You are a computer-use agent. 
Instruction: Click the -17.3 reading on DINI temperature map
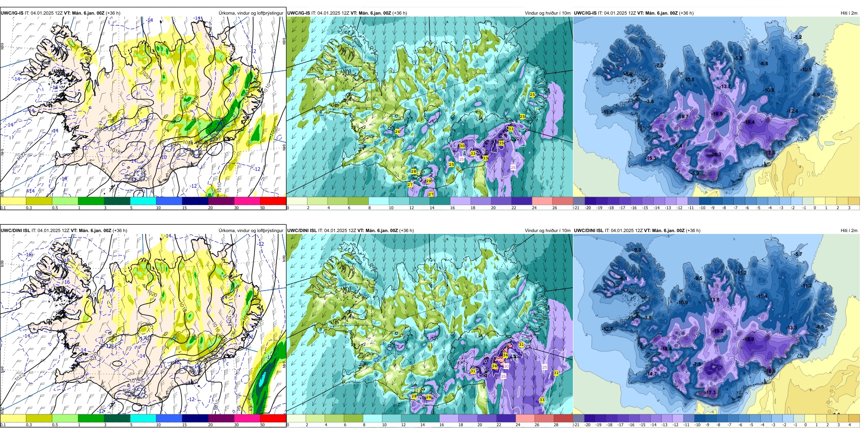pyautogui.click(x=710, y=393)
